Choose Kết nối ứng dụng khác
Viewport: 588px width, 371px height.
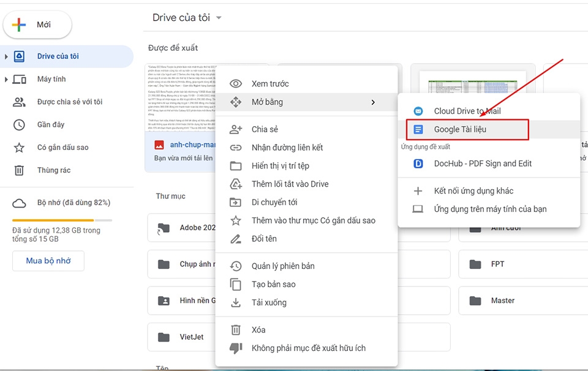coord(489,191)
